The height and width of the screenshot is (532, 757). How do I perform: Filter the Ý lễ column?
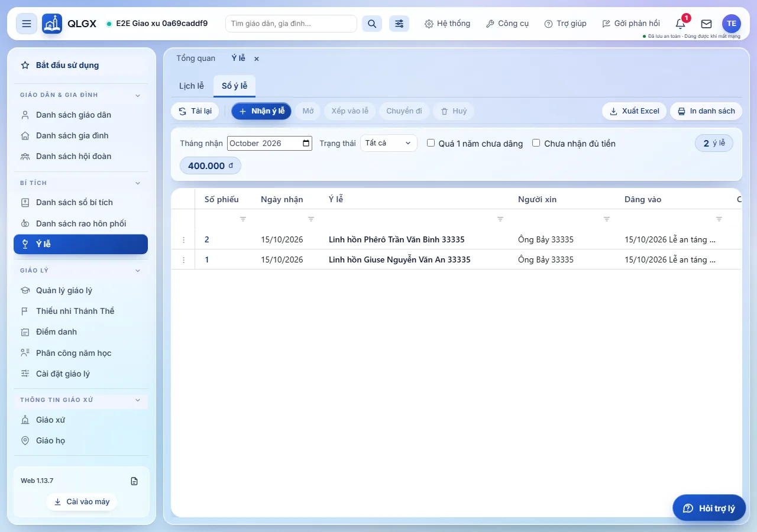pyautogui.click(x=500, y=219)
